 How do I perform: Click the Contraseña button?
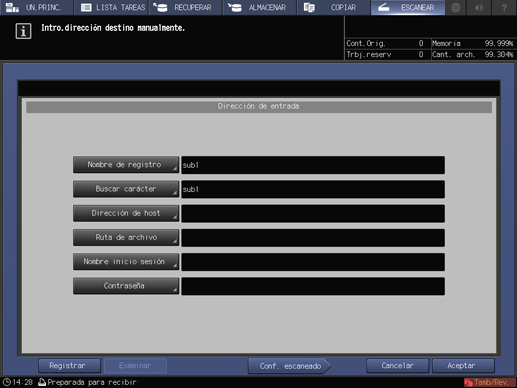126,286
